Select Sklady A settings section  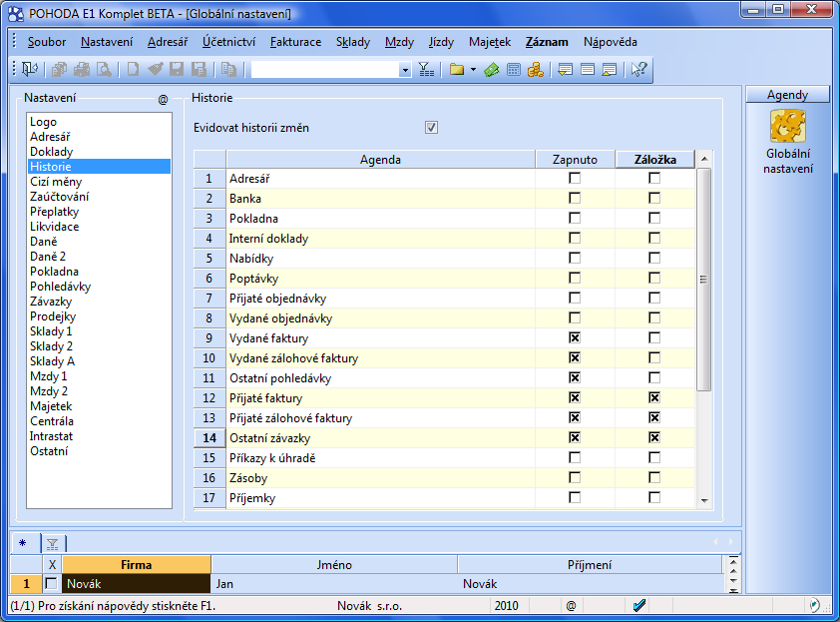click(99, 361)
